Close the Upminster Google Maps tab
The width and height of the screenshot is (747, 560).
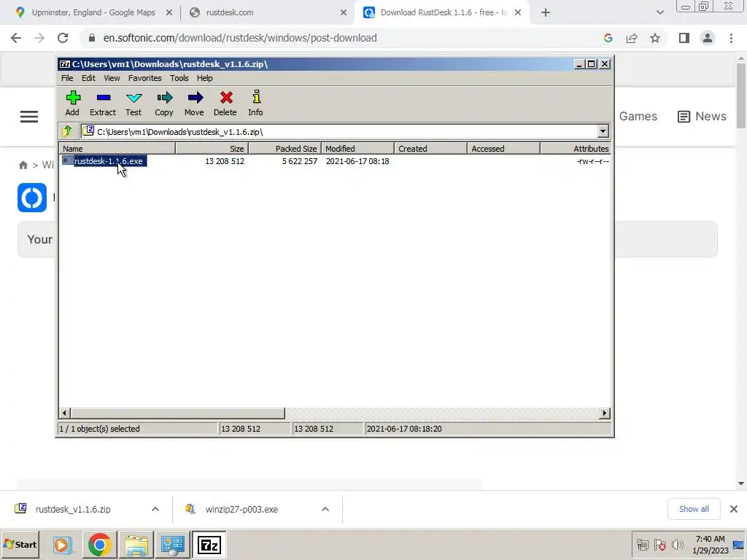coord(169,13)
